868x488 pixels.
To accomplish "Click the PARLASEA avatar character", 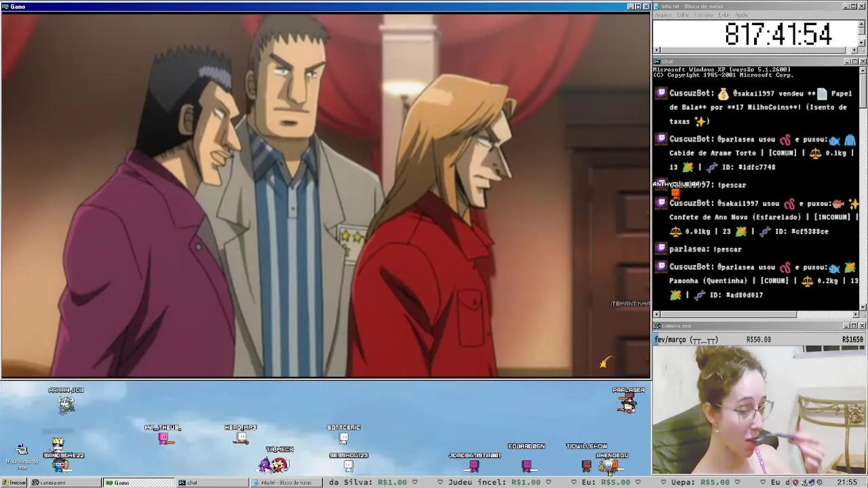I will coord(628,405).
